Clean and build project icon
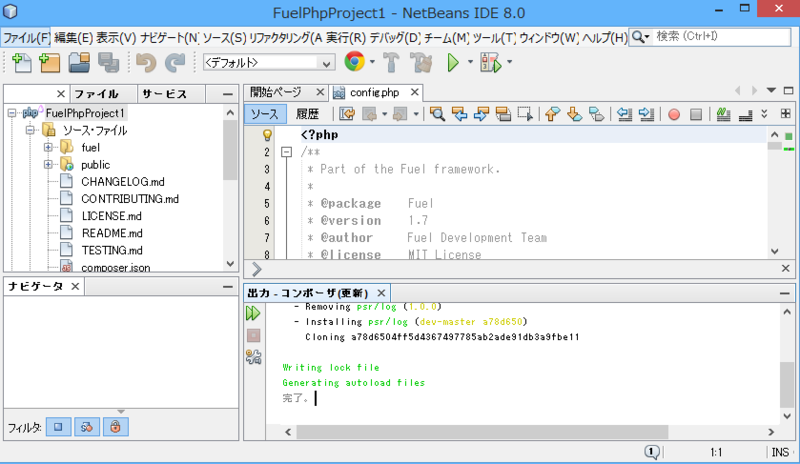This screenshot has height=464, width=800. (421, 62)
